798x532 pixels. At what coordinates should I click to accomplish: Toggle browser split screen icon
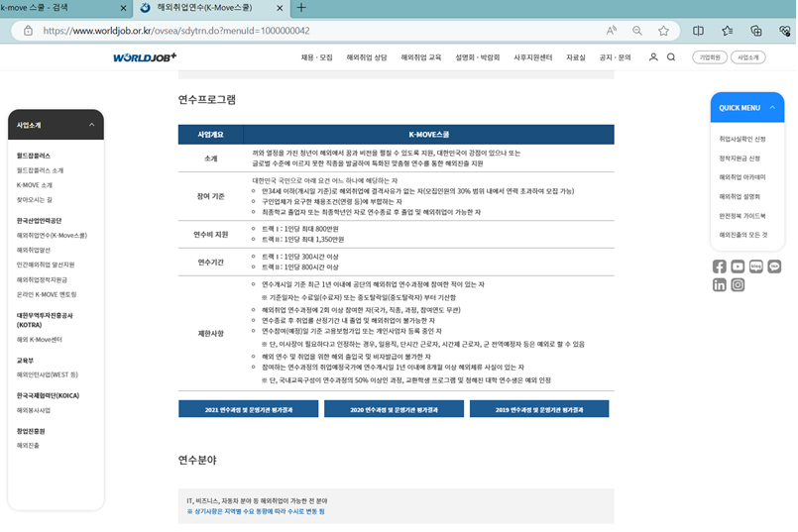point(698,31)
